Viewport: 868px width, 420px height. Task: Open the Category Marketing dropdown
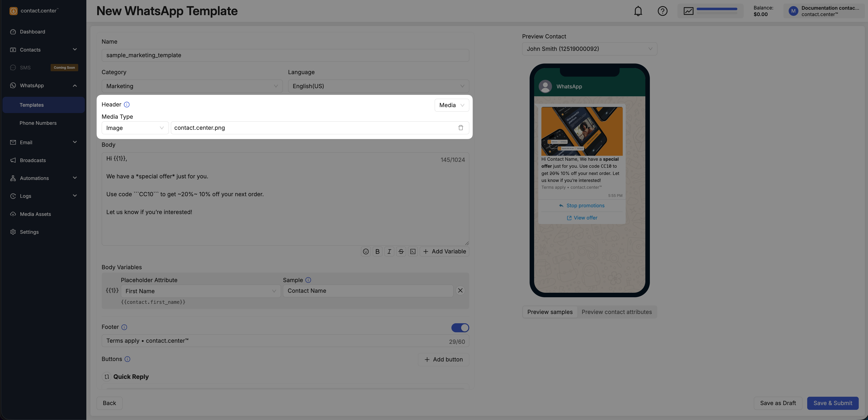[192, 86]
